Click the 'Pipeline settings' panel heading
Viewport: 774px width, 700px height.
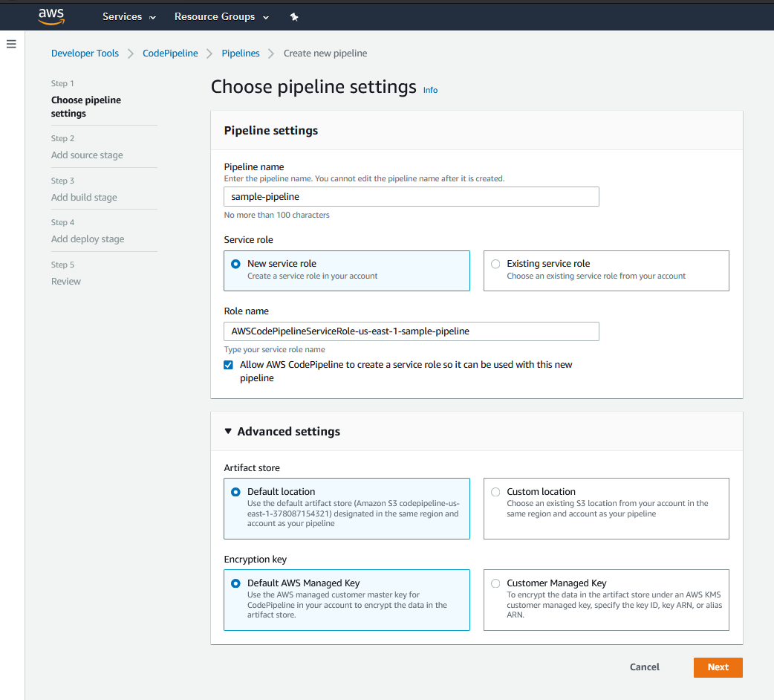pyautogui.click(x=271, y=130)
